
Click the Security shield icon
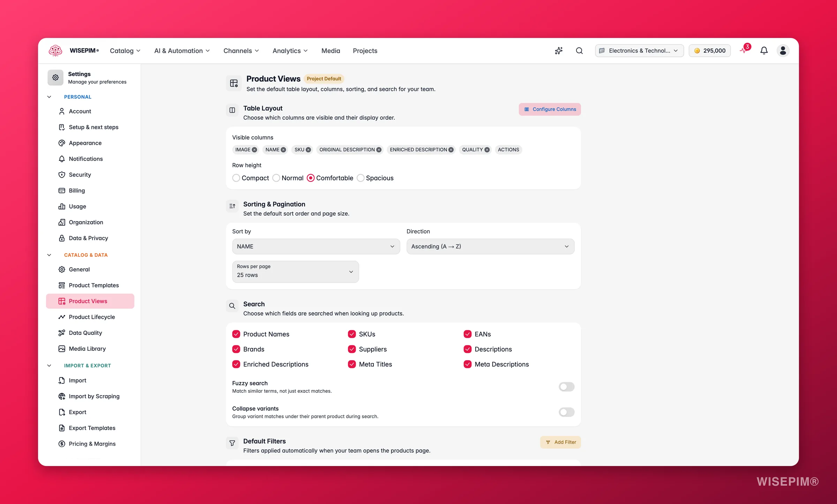[x=62, y=175]
